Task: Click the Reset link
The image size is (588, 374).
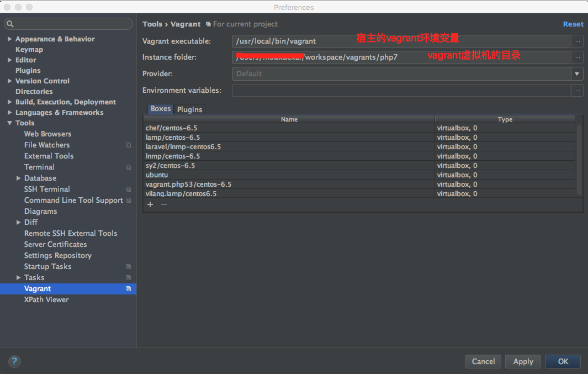Action: [573, 24]
